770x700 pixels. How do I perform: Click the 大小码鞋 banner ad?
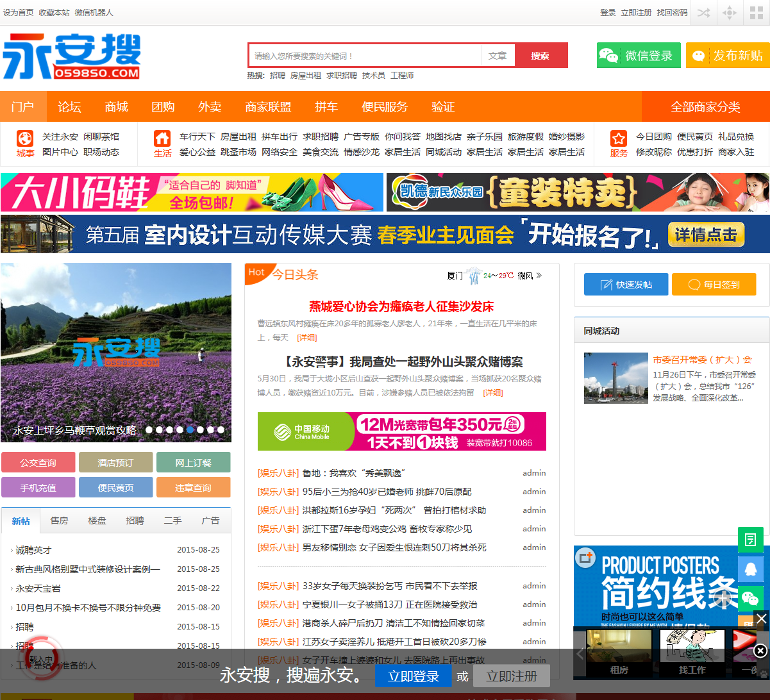click(x=192, y=192)
